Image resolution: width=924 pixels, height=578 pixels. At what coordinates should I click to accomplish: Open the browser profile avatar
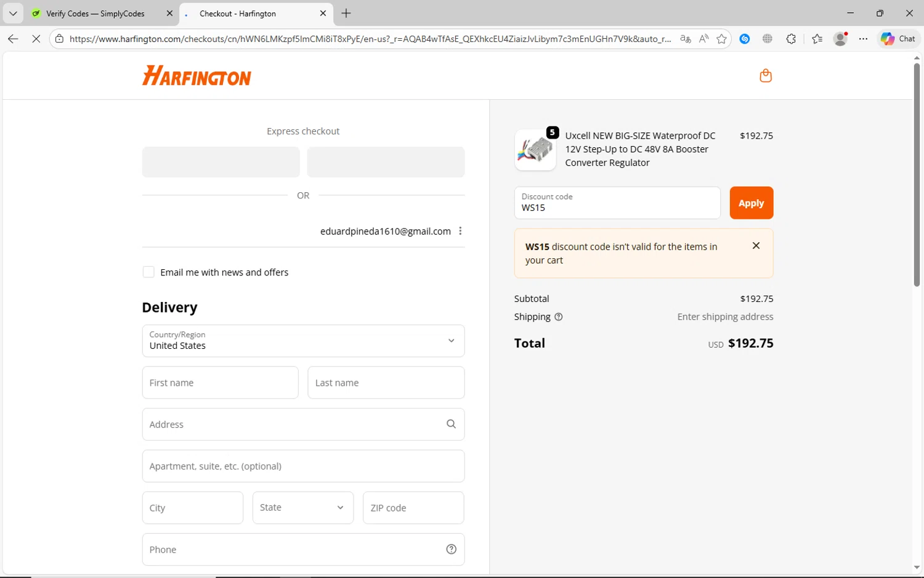840,39
